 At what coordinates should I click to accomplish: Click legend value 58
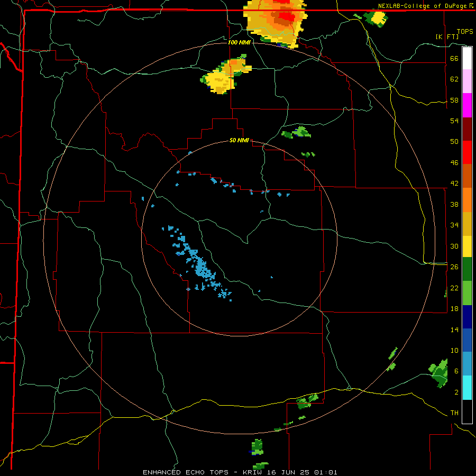click(454, 100)
